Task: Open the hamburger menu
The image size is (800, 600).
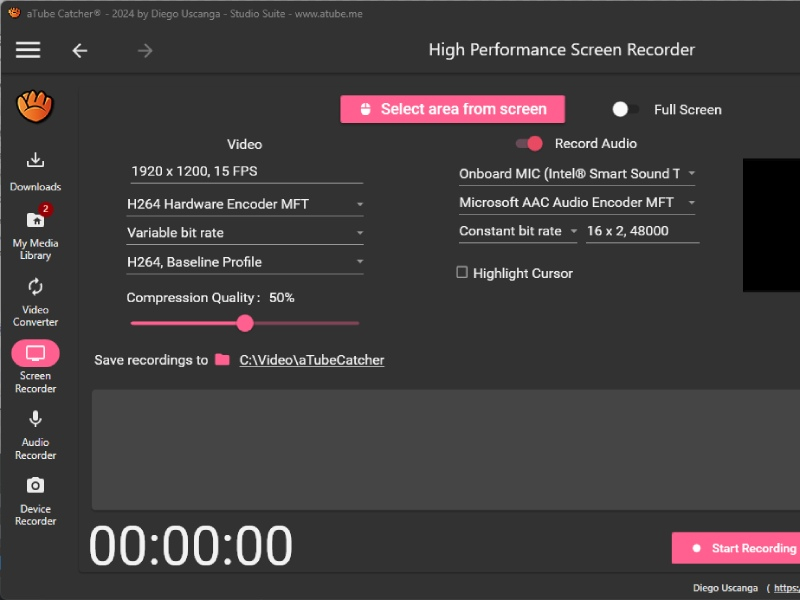Action: 28,50
